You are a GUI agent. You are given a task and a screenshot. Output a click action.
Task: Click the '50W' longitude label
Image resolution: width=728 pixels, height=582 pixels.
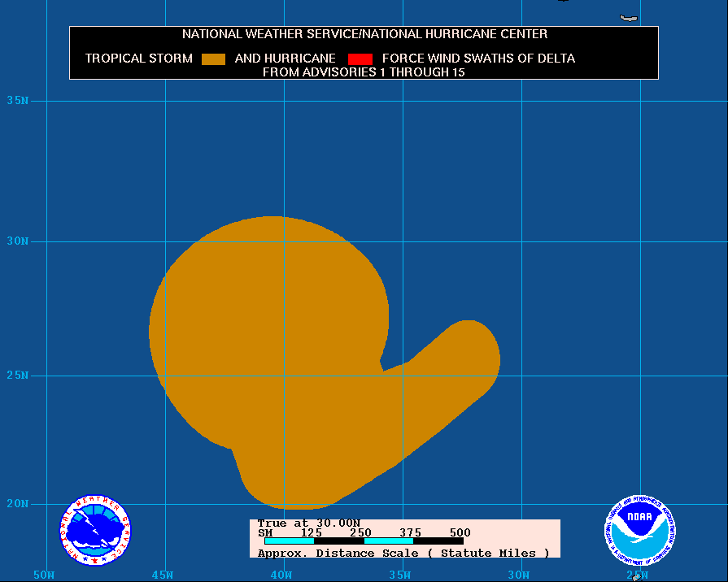(44, 575)
